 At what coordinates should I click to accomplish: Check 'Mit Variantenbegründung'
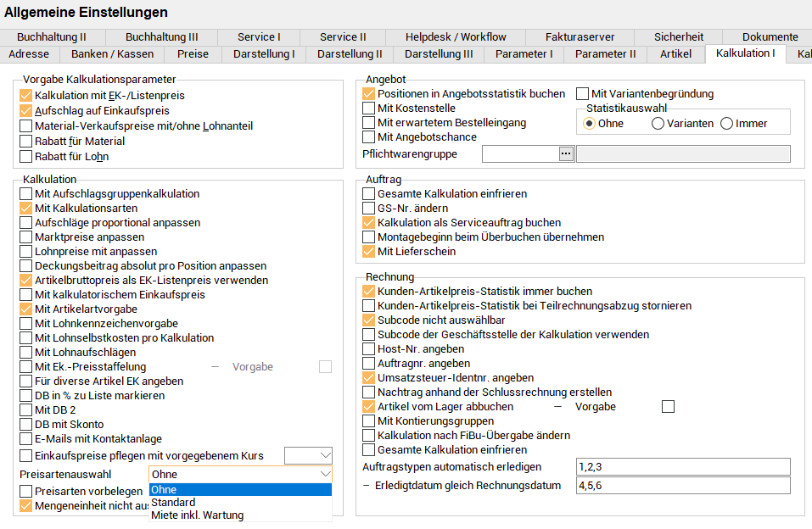click(x=583, y=94)
